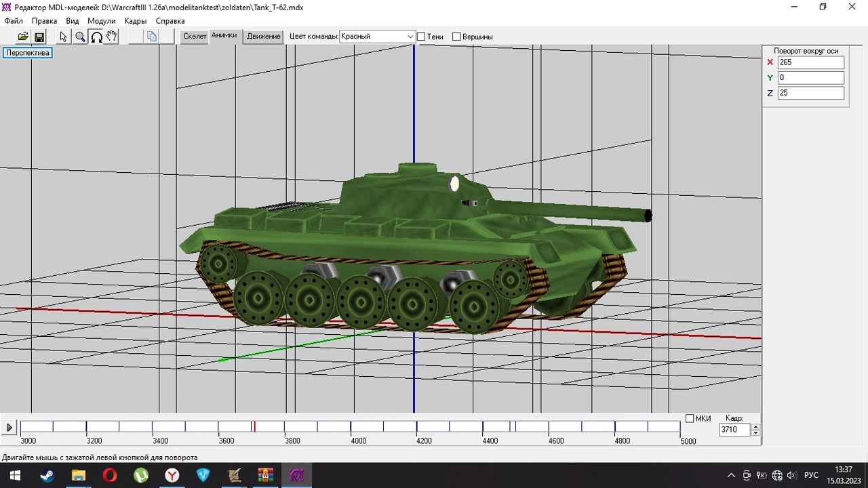Image resolution: width=868 pixels, height=488 pixels.
Task: Click the camera icon in system tray
Action: pyautogui.click(x=747, y=475)
